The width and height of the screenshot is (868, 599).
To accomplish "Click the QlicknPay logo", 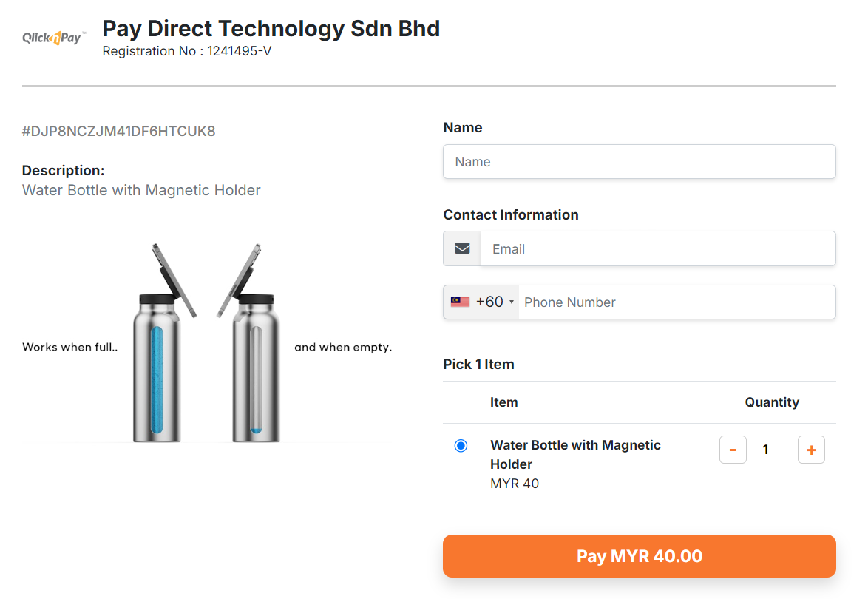I will pos(53,38).
